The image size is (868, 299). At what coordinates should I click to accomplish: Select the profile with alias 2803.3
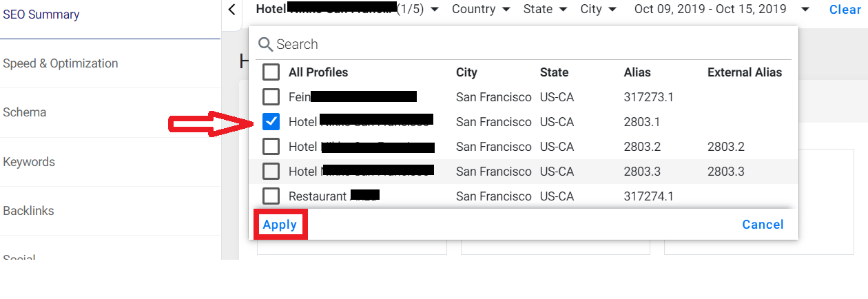click(271, 172)
